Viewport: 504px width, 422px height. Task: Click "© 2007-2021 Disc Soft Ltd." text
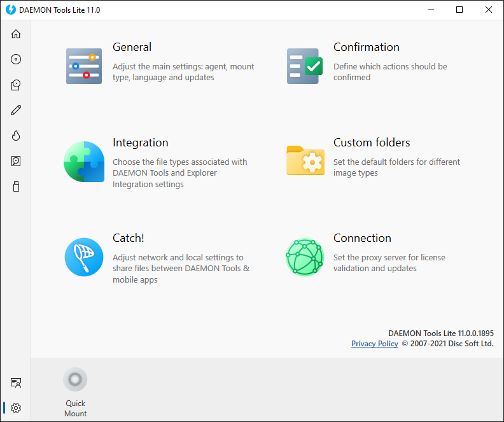[x=448, y=344]
